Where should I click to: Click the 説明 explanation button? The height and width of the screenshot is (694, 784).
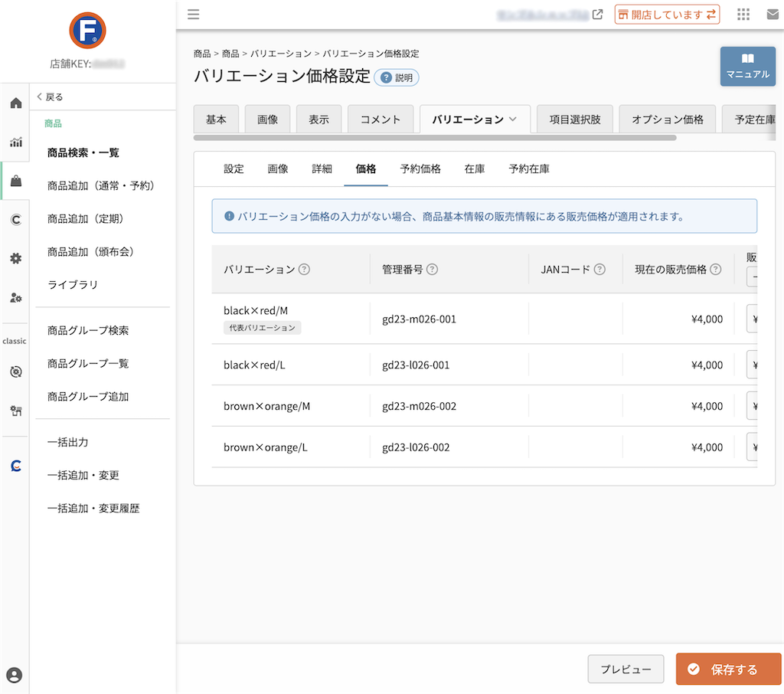click(x=397, y=77)
